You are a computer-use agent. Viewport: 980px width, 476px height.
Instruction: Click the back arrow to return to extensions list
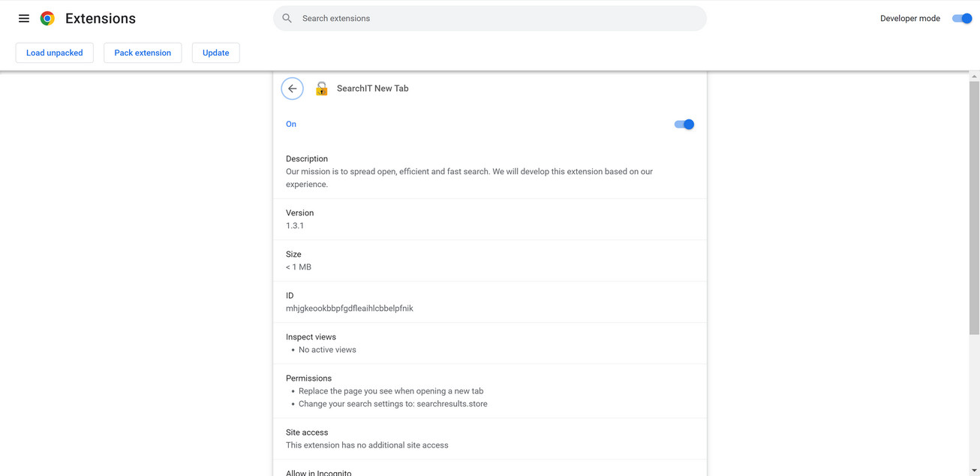pyautogui.click(x=293, y=88)
